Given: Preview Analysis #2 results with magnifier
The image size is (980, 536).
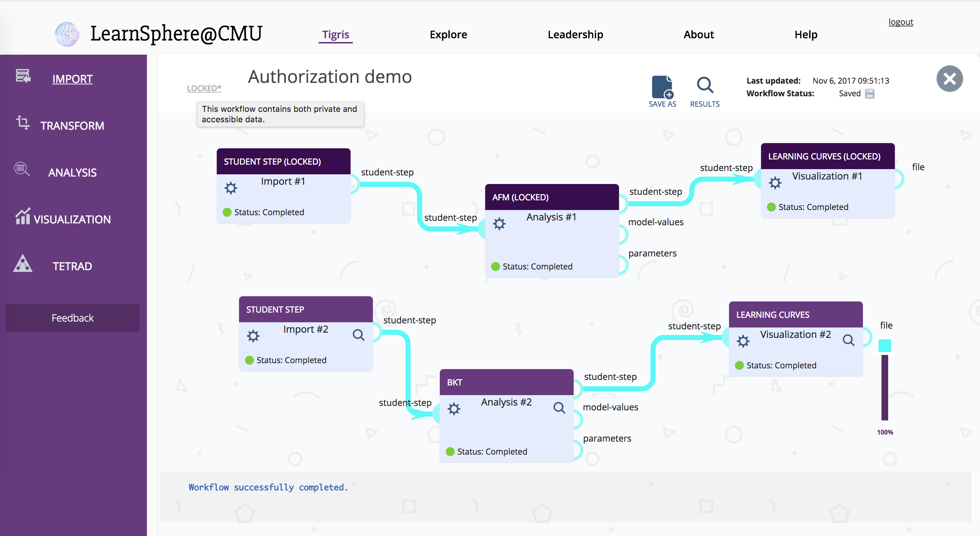Looking at the screenshot, I should 559,408.
